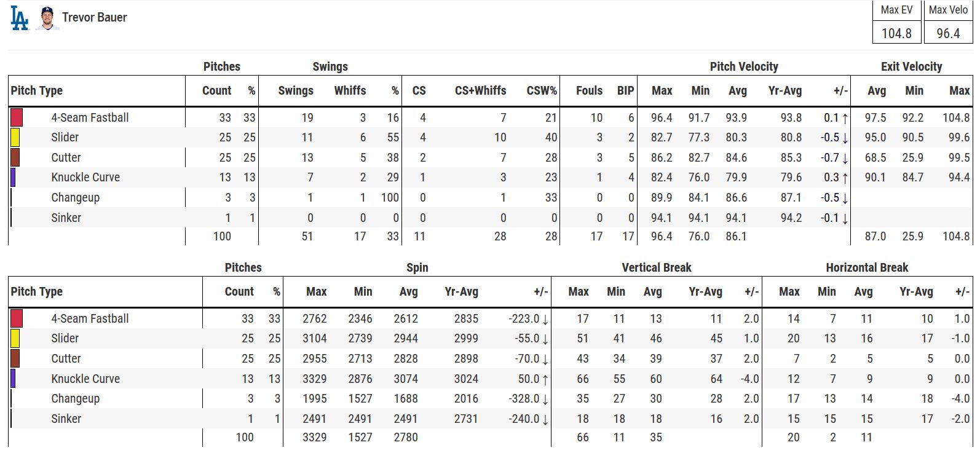Image resolution: width=980 pixels, height=453 pixels.
Task: Click the down arrow beside Changeup spin -328.0
Action: [545, 400]
